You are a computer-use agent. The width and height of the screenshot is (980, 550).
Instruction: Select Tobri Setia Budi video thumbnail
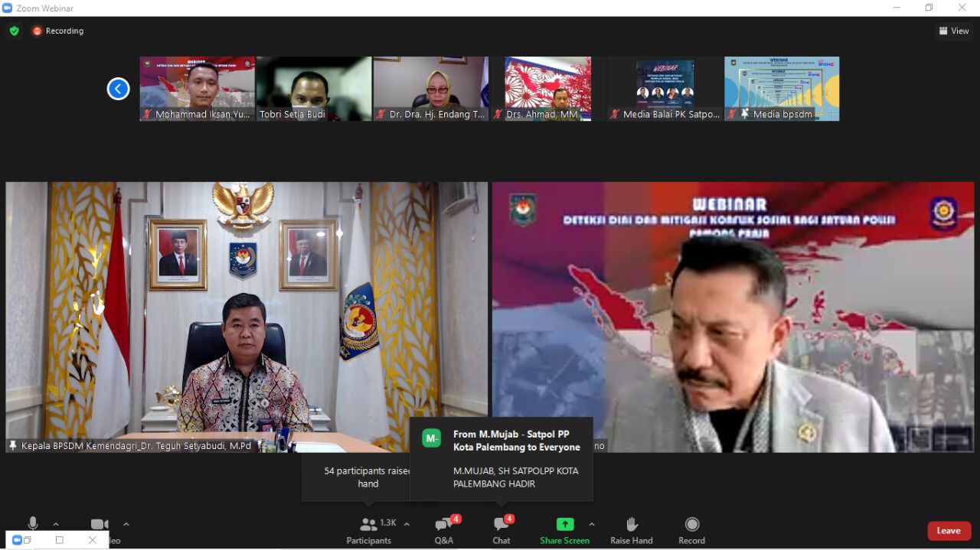tap(314, 88)
